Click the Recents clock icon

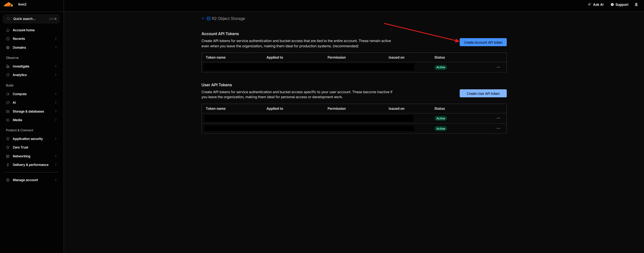(8, 39)
